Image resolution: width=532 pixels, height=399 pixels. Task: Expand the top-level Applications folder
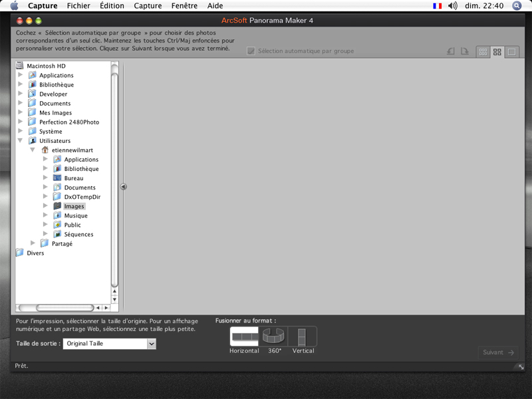point(21,74)
